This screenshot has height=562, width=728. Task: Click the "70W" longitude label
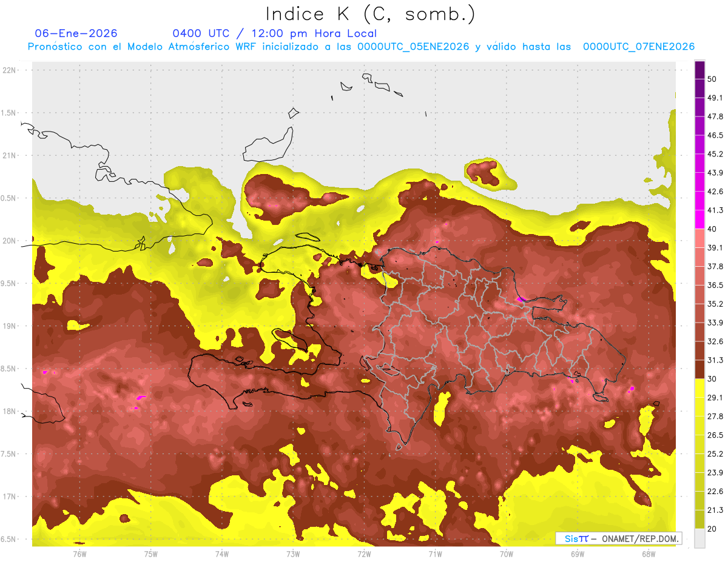click(x=507, y=554)
